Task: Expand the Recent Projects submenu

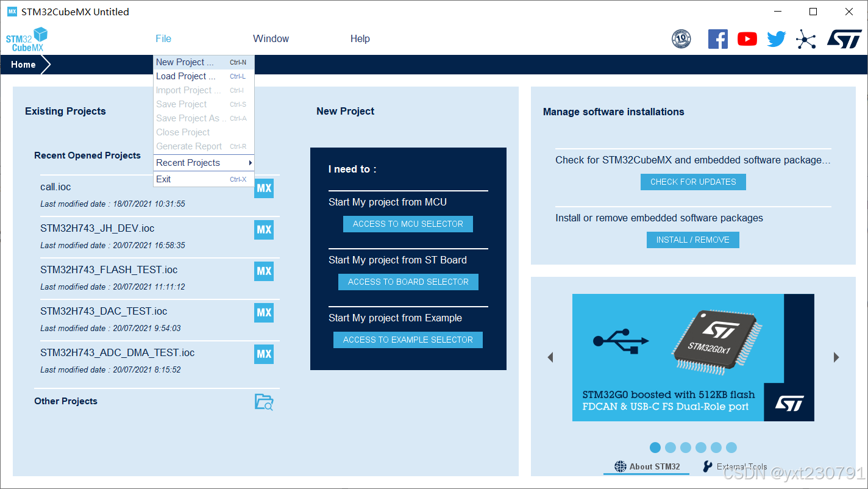Action: (x=204, y=163)
